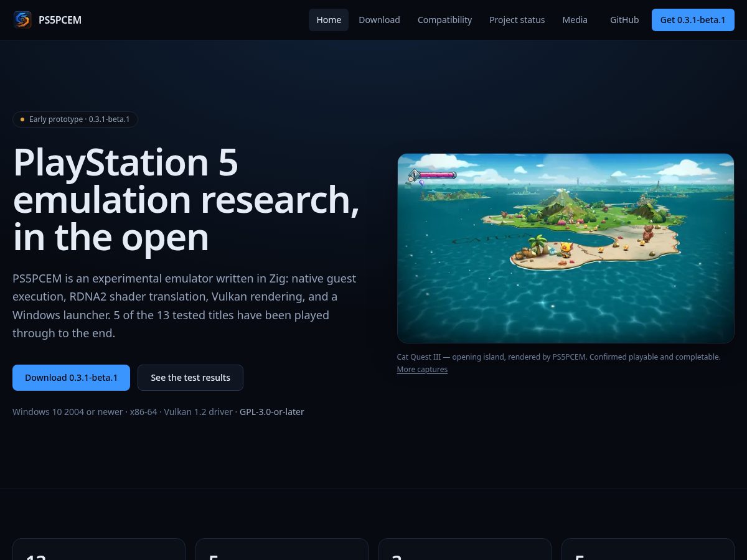Click the PS5PCEM description paragraph
This screenshot has height=560, width=747.
click(x=185, y=306)
